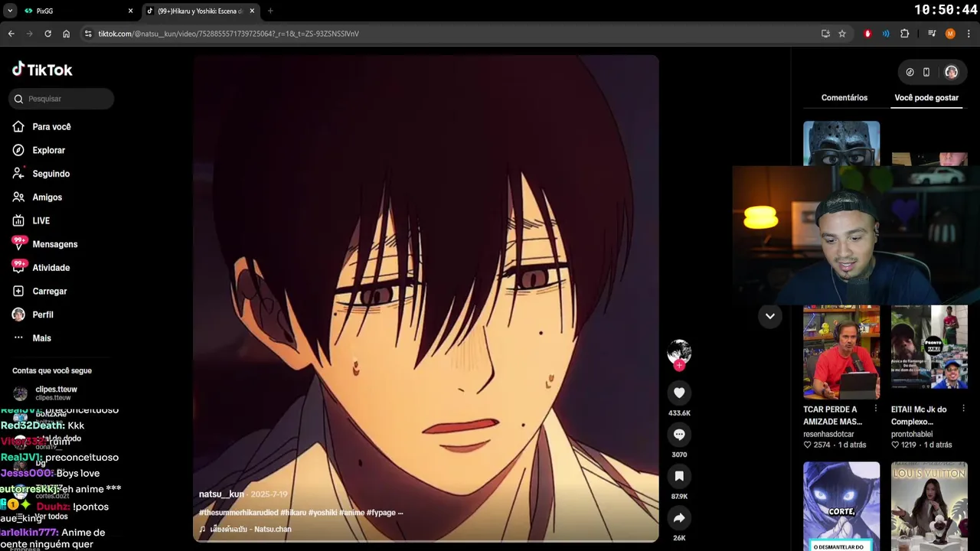980x551 pixels.
Task: Click the browser home button
Action: (x=67, y=34)
